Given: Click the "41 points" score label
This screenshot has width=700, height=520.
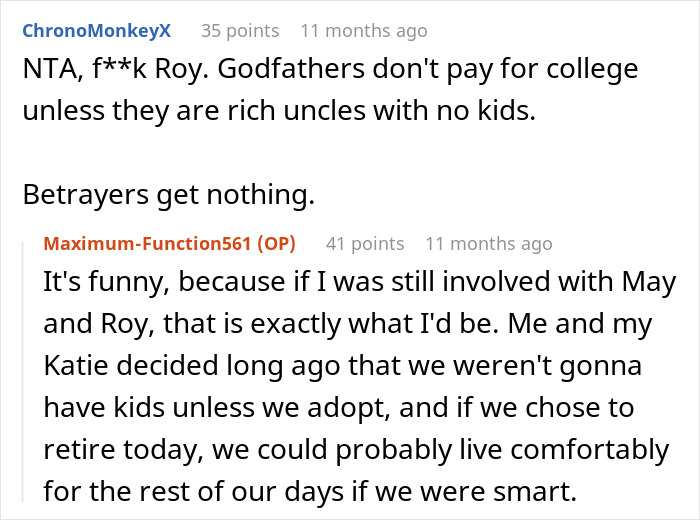Looking at the screenshot, I should pos(365,243).
